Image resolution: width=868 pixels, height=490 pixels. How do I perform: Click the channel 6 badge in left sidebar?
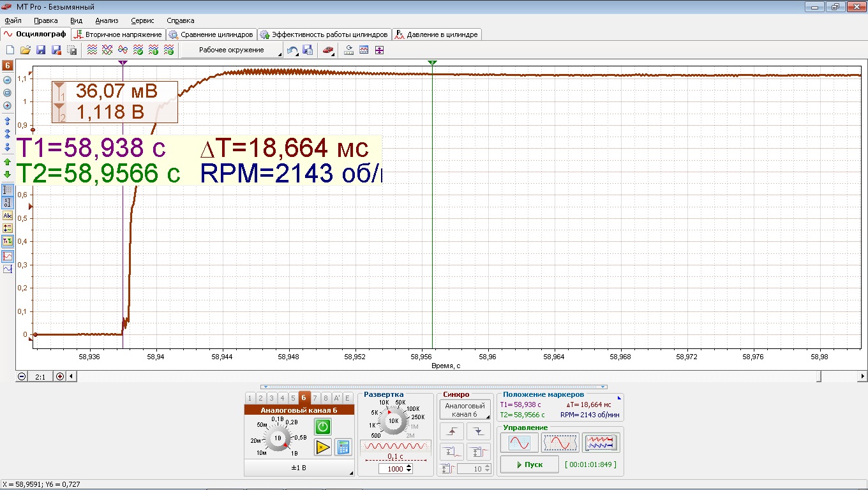[x=8, y=65]
